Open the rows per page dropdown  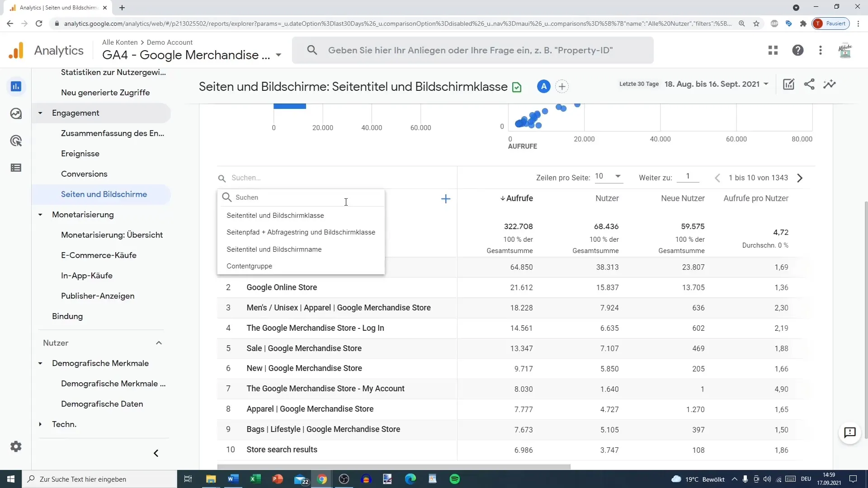(608, 177)
